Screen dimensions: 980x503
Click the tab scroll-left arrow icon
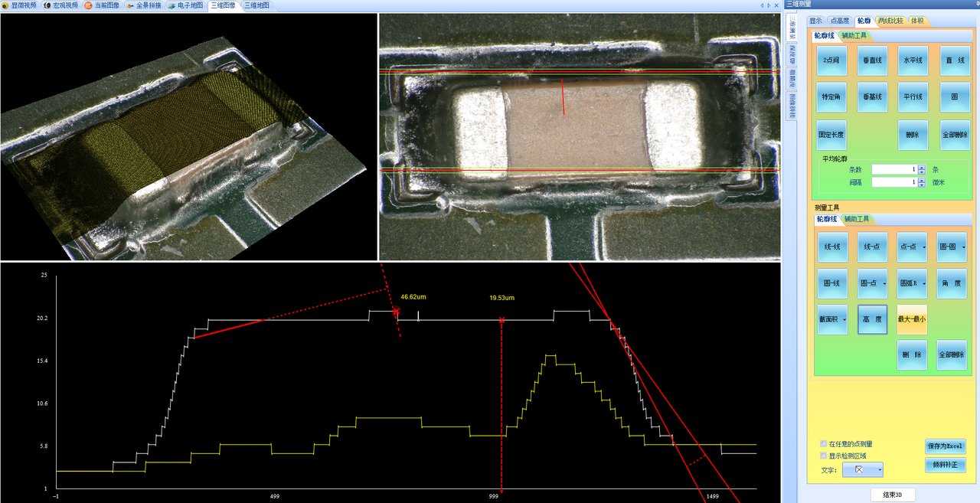point(762,5)
